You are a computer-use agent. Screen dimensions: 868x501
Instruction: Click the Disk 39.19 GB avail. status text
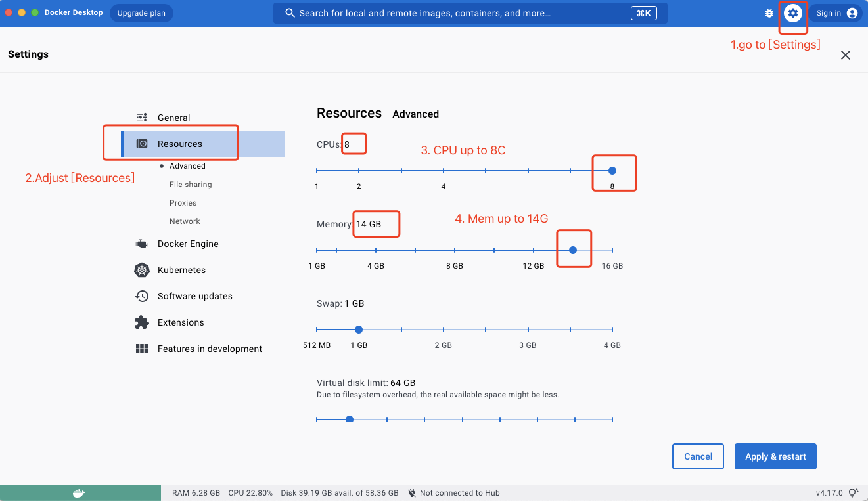(340, 493)
